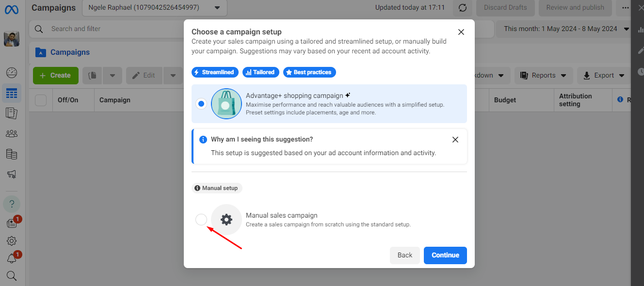644x286 pixels.
Task: Open the notifications bell icon
Action: point(12,258)
